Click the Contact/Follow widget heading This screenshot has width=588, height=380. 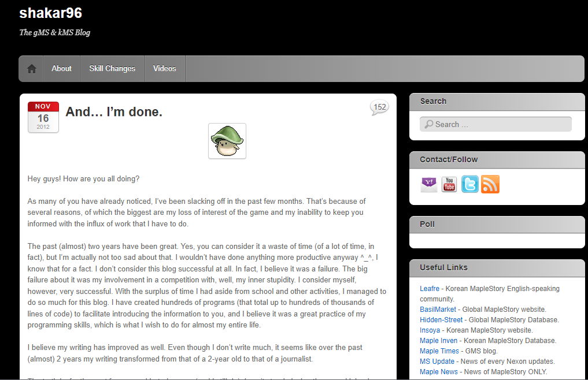click(x=449, y=159)
